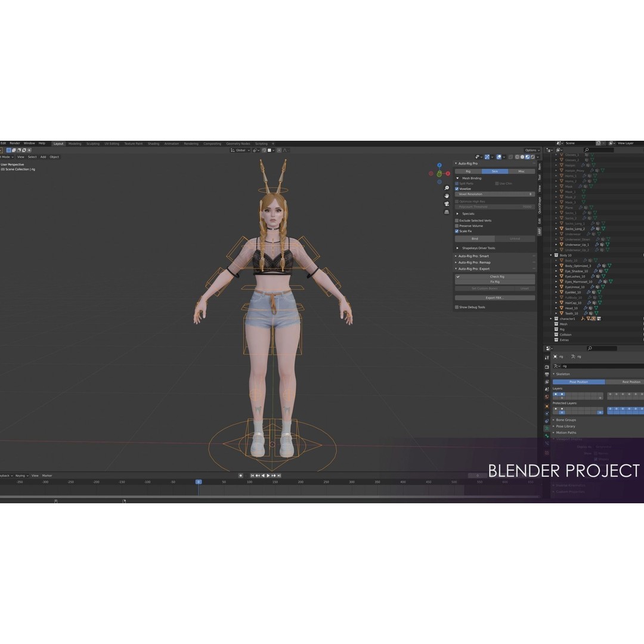The height and width of the screenshot is (644, 644).
Task: Click the Check Rig button
Action: point(495,277)
